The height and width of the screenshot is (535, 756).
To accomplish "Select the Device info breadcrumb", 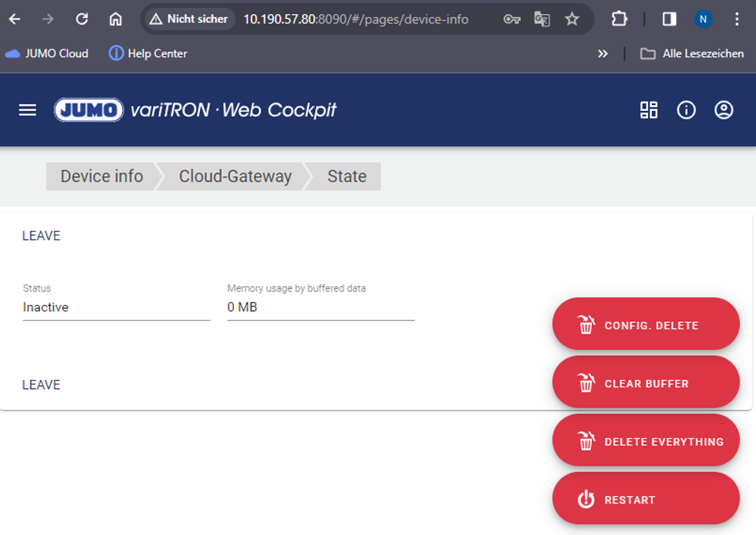I will (x=102, y=176).
